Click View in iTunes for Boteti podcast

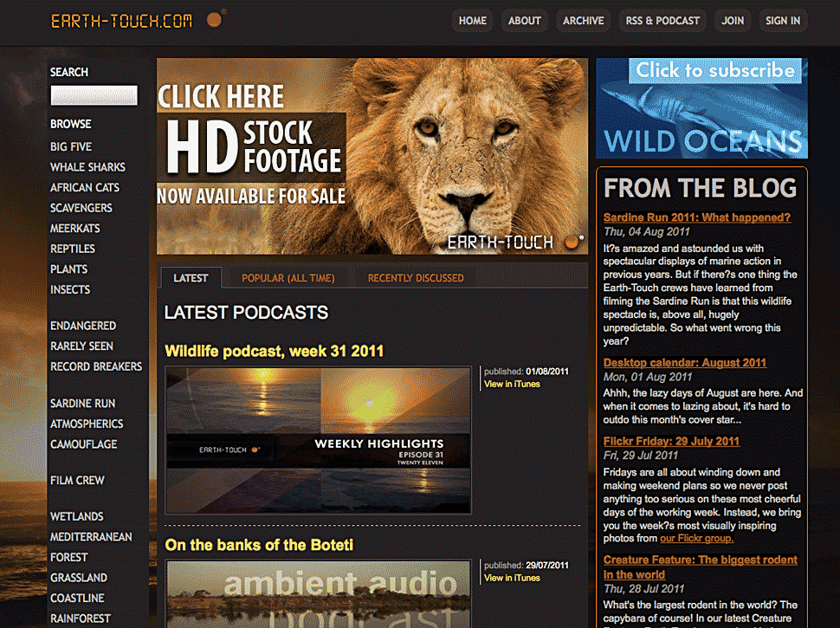click(x=512, y=578)
